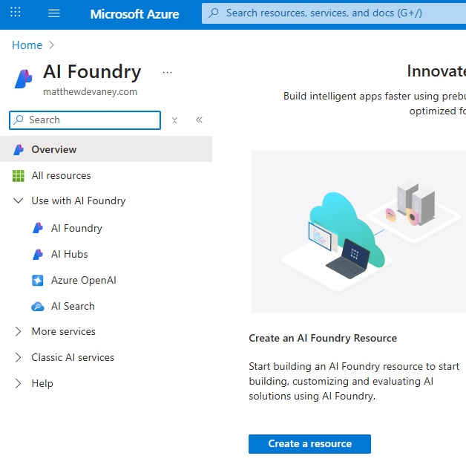This screenshot has width=466, height=476.
Task: Open the AI Foundry sidebar item
Action: coord(76,228)
